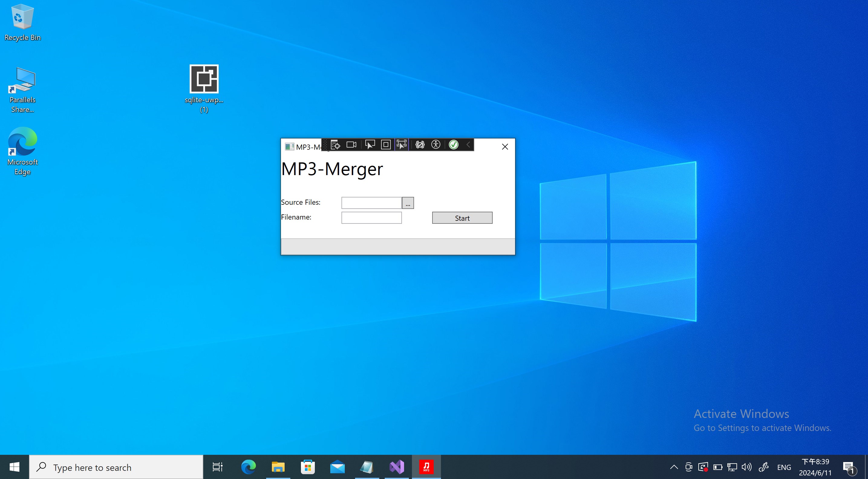Enable Select Element pointer tool
The width and height of the screenshot is (868, 479).
370,145
